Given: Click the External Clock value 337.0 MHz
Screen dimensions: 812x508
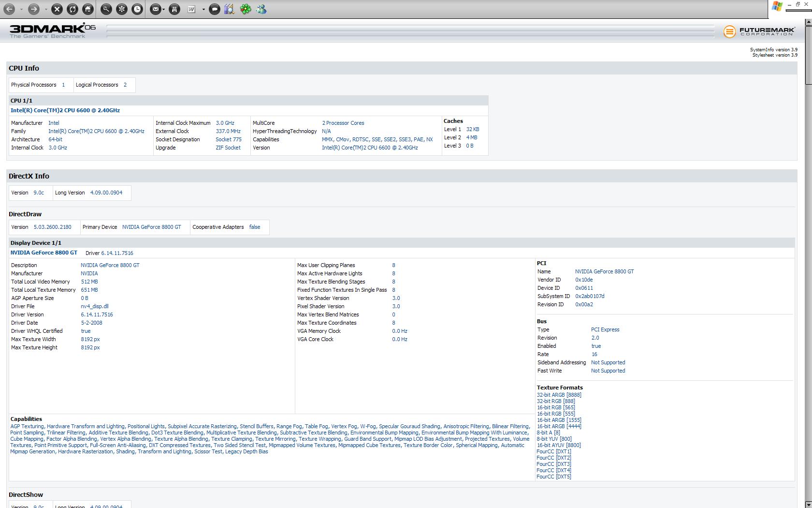Looking at the screenshot, I should 228,131.
